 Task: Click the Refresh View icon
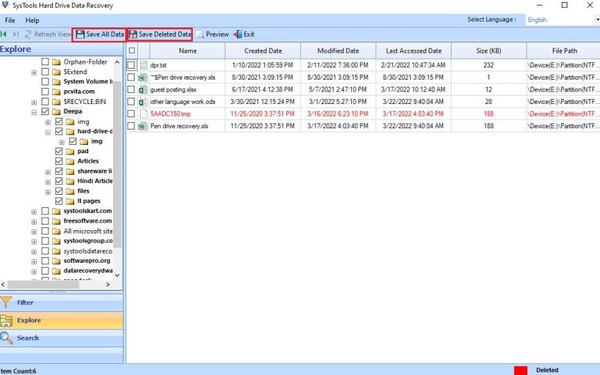28,34
